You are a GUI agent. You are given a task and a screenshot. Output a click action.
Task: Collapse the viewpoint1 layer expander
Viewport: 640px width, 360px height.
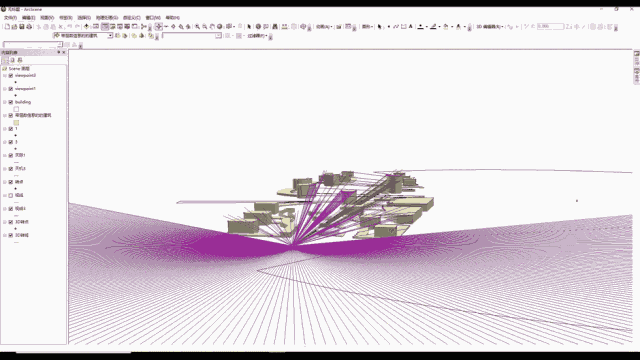(x=5, y=89)
